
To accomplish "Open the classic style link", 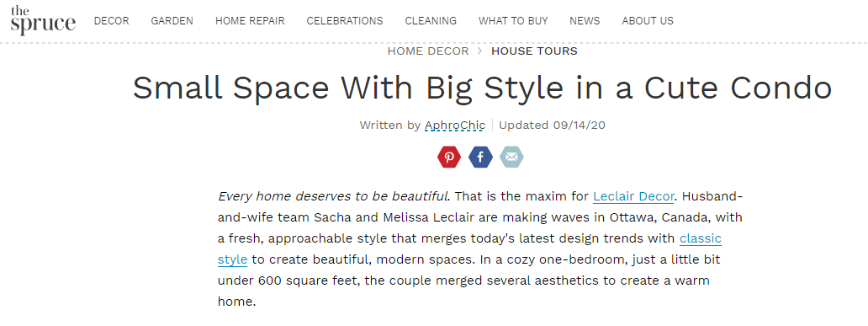I will coord(701,238).
